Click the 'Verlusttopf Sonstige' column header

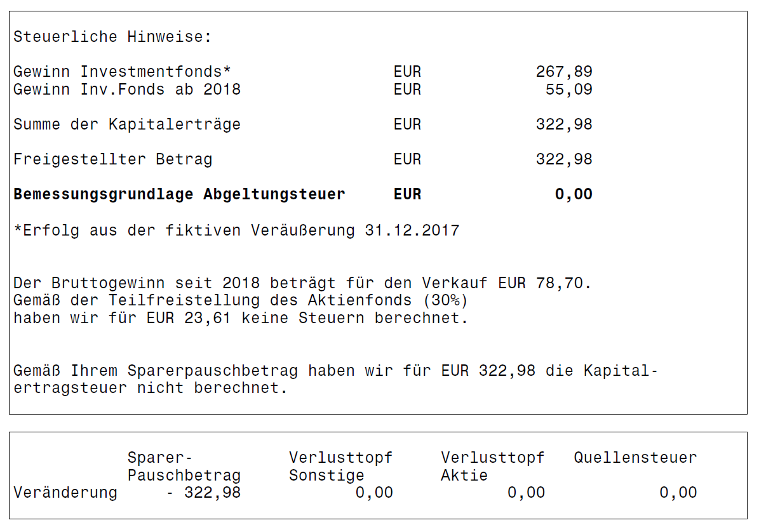[340, 467]
